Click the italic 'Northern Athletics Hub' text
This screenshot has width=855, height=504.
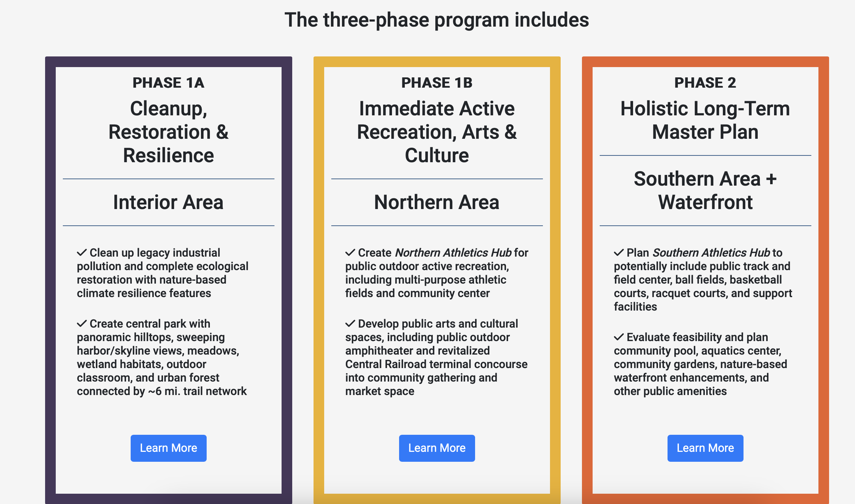(453, 253)
